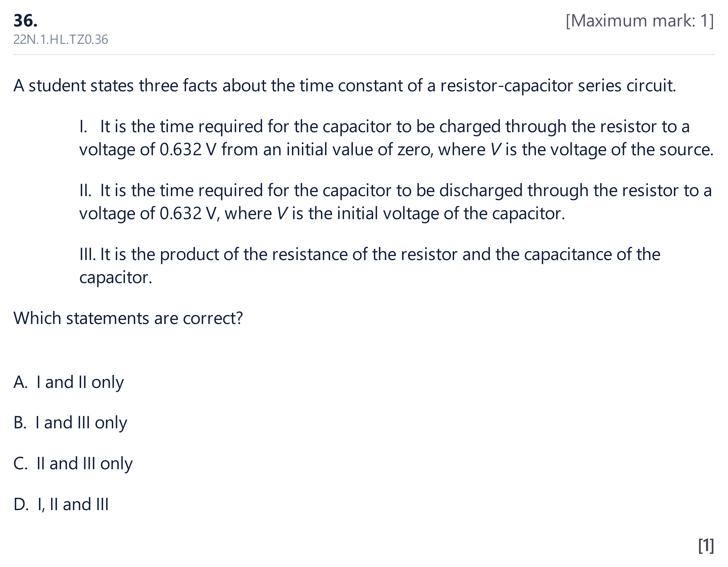Image resolution: width=728 pixels, height=567 pixels.
Task: Click the question stem about time constant
Action: 345,86
